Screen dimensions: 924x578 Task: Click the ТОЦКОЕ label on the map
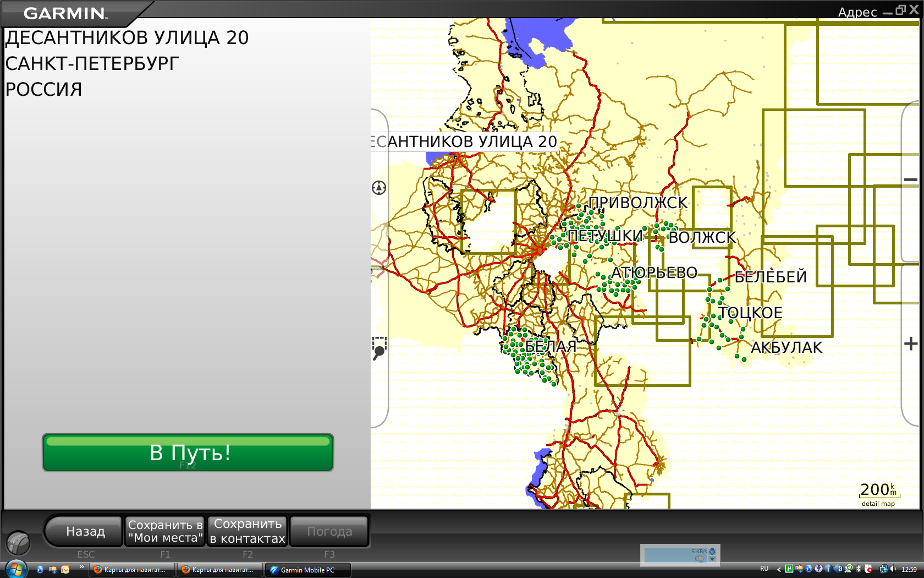tap(750, 313)
